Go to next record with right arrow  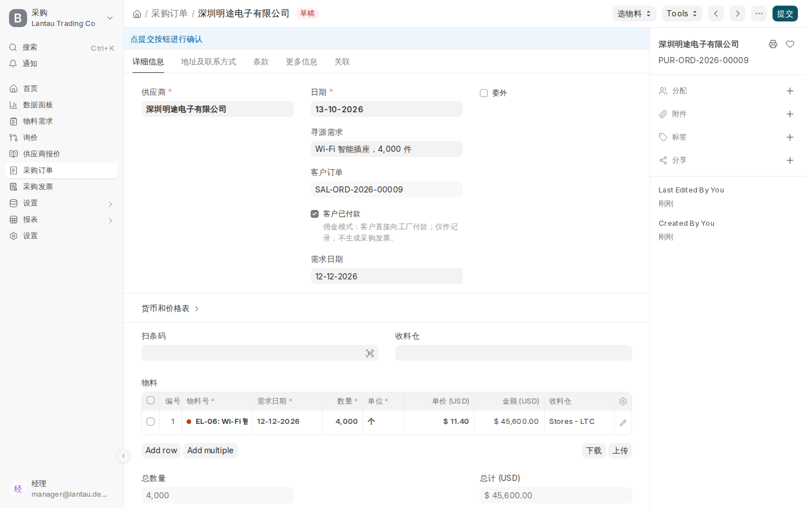pos(738,14)
